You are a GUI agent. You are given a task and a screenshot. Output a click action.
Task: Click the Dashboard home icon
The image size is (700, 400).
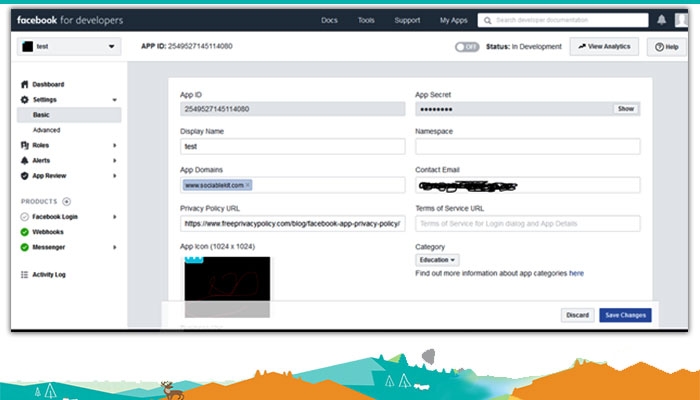click(24, 85)
